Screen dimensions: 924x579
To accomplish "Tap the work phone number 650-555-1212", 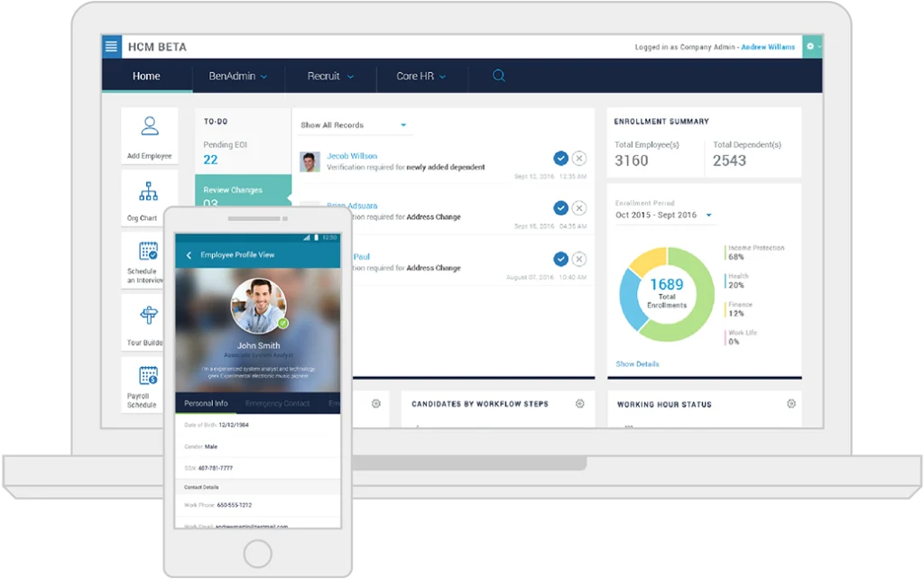I will click(235, 505).
